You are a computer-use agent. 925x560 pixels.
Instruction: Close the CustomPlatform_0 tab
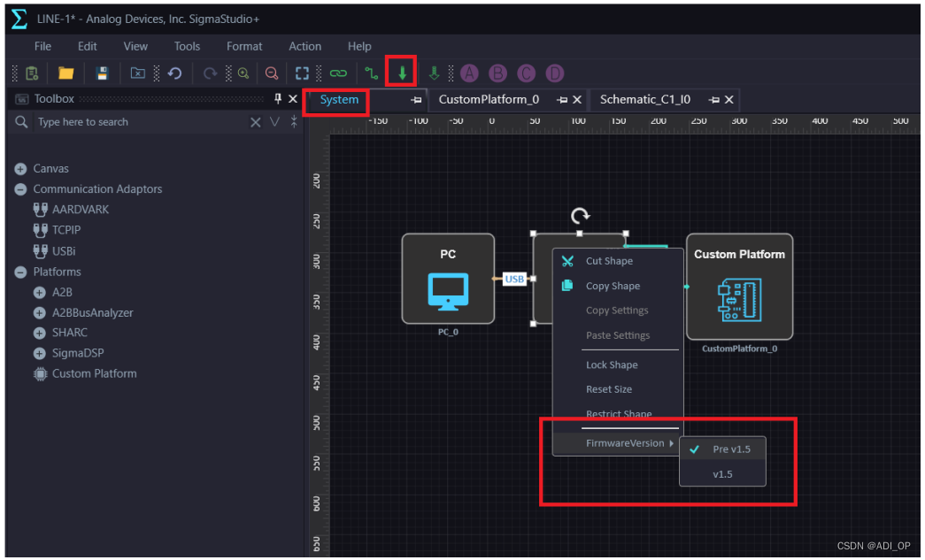577,100
